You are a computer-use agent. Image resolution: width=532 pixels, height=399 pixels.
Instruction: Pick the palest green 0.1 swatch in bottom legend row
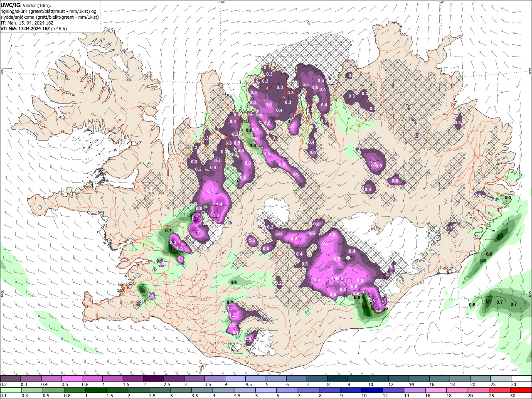(11, 390)
